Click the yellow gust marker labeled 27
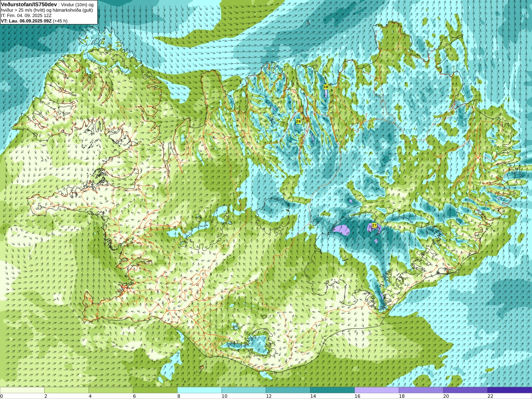 coord(374,225)
